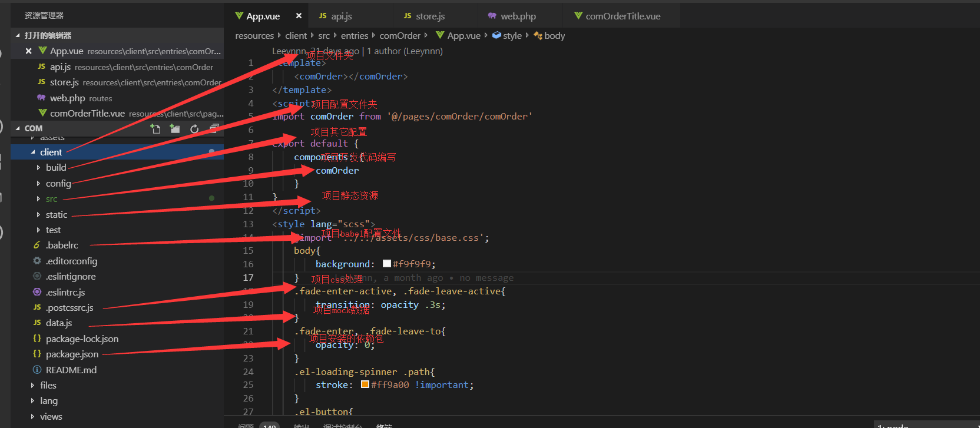This screenshot has height=428, width=980.
Task: Click the body breadcrumb segment
Action: pyautogui.click(x=554, y=36)
